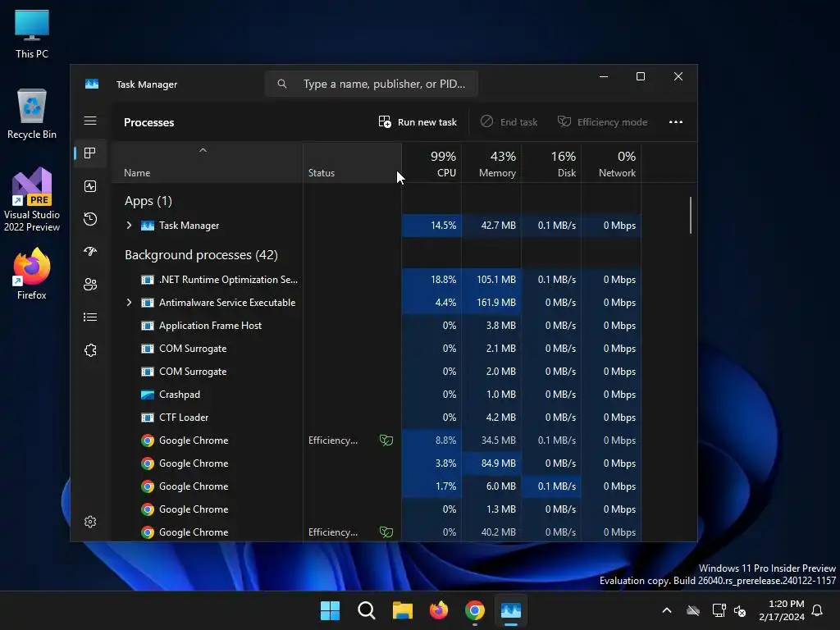The height and width of the screenshot is (630, 840).
Task: Open the Performance sidebar icon
Action: pyautogui.click(x=90, y=186)
